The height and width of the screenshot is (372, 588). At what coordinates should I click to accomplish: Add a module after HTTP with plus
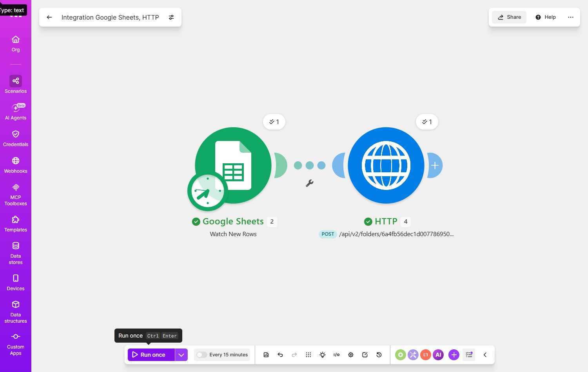click(x=435, y=165)
